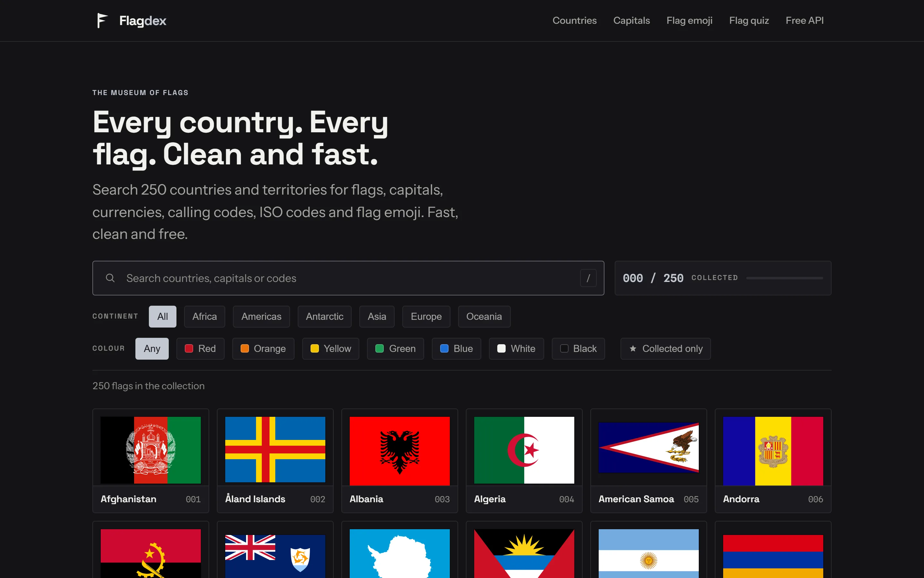Image resolution: width=924 pixels, height=578 pixels.
Task: Filter flags by White colour
Action: [516, 349]
